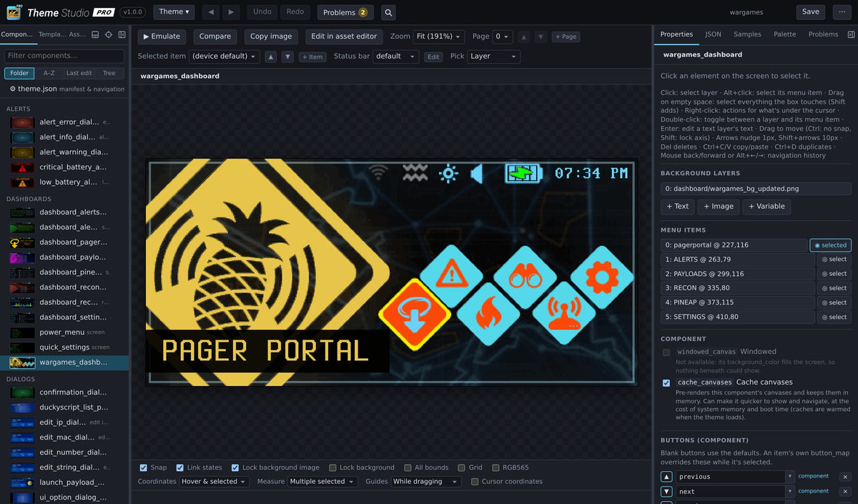Image resolution: width=858 pixels, height=504 pixels.
Task: Switch to the Templates tab in left panel
Action: pos(52,34)
